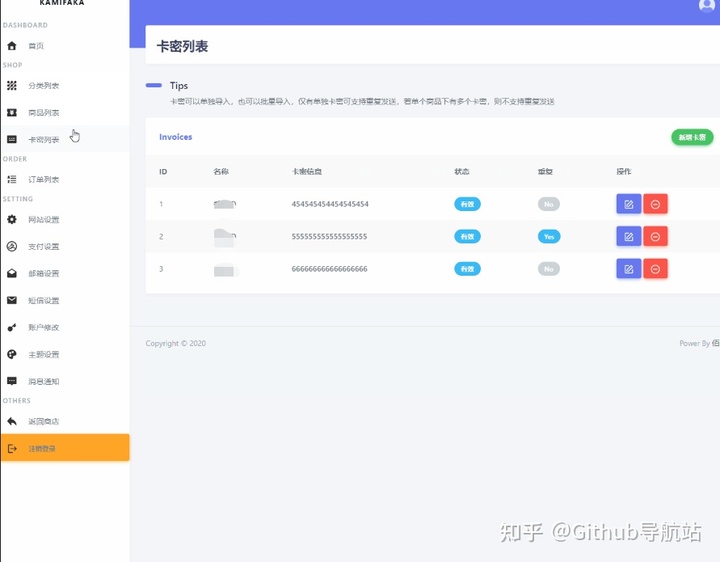Click the chat bubble notification icon

point(12,381)
